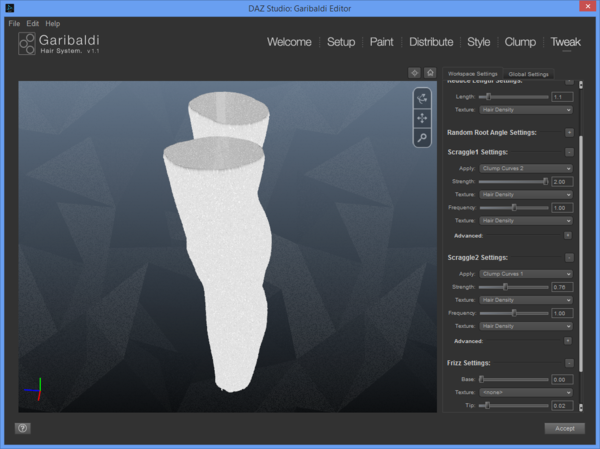
Task: Select the zoom magnifier tool in viewport
Action: [x=422, y=137]
